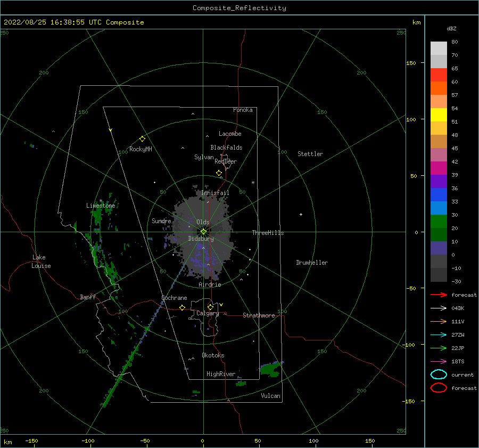Click the yellow diamond marker below Cochrane

coord(183,308)
